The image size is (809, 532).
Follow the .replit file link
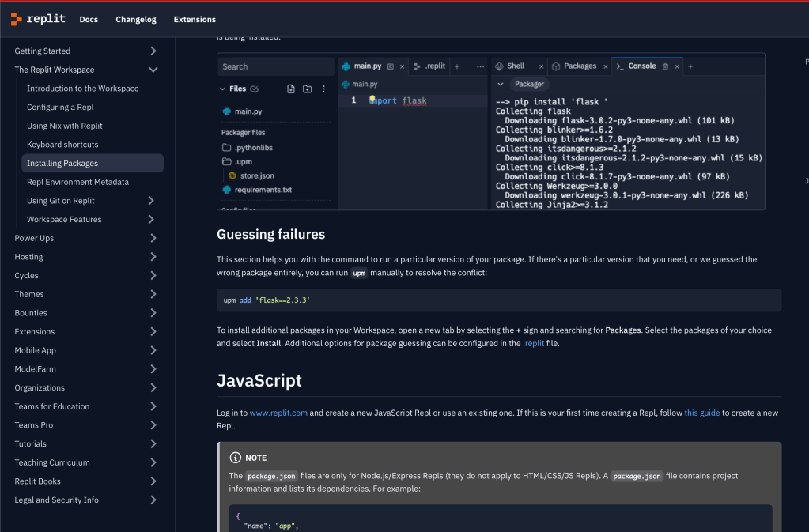tap(534, 343)
